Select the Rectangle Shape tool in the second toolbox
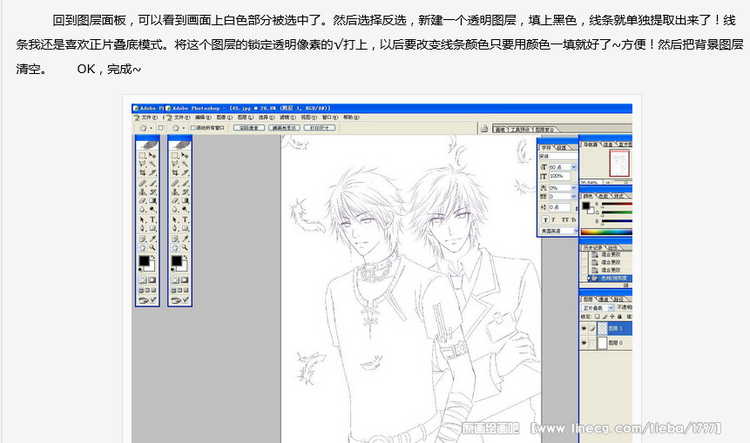Screen dimensions: 750x443 pos(185,228)
